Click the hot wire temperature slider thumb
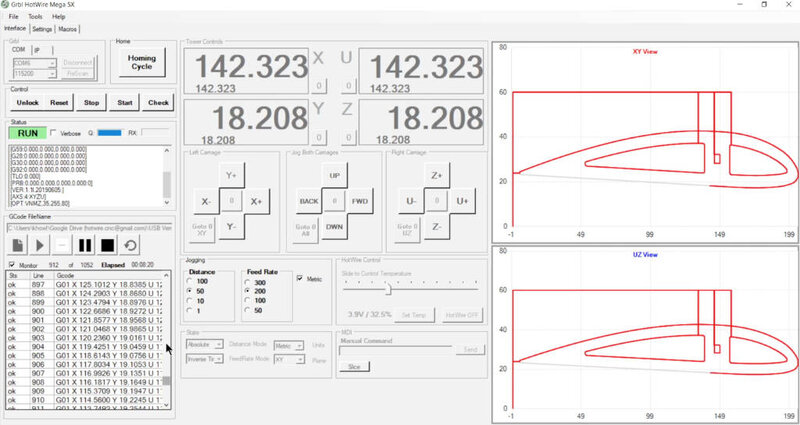 click(388, 289)
